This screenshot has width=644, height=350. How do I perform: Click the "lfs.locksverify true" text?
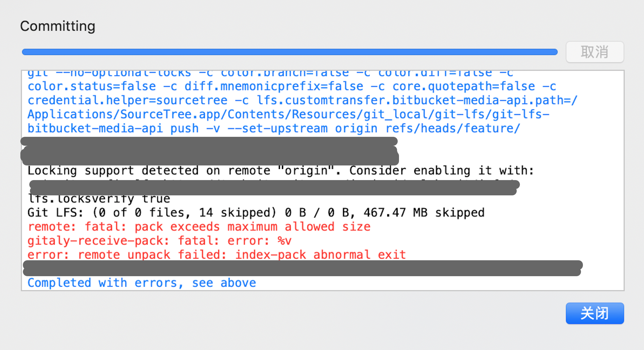pyautogui.click(x=99, y=198)
